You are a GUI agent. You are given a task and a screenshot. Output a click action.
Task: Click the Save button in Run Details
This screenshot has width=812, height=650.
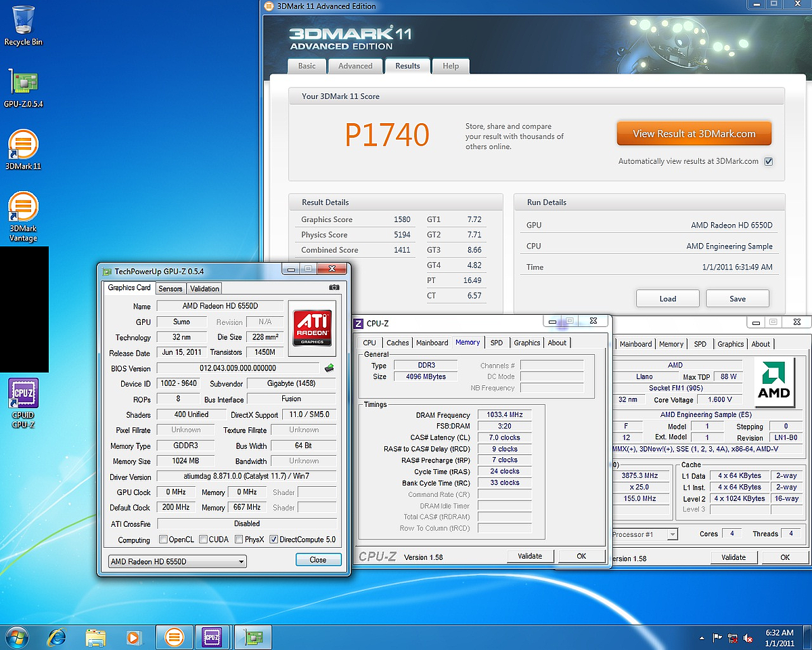click(738, 299)
